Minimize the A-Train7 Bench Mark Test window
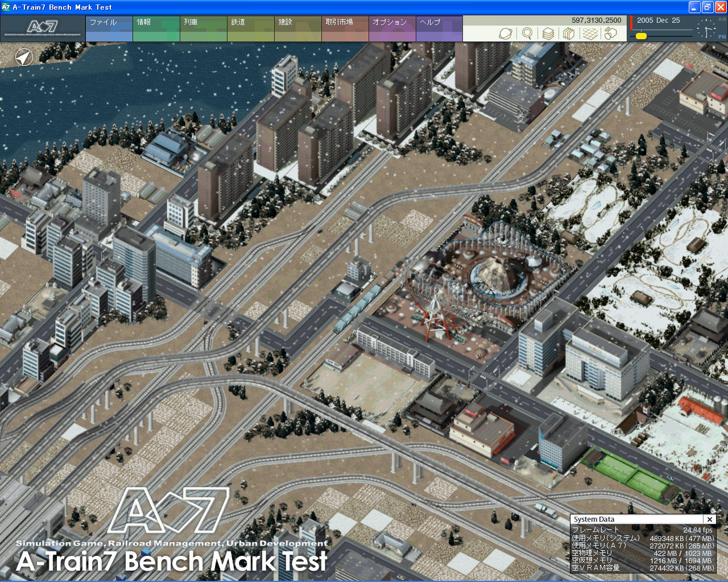 [694, 7]
